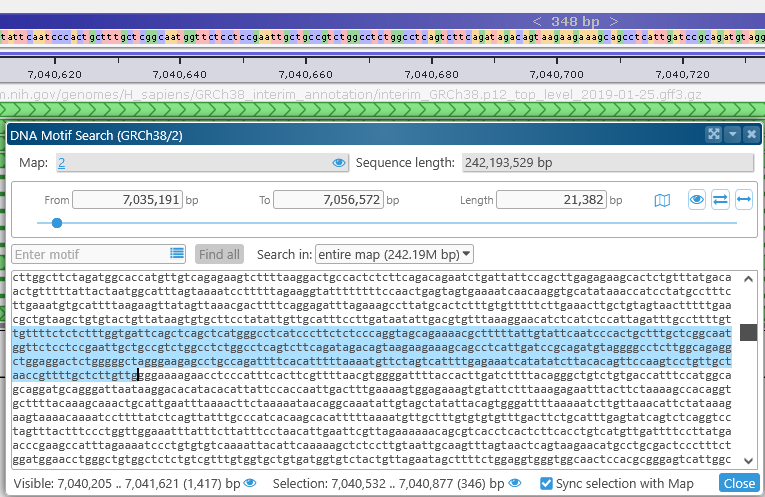The image size is (765, 497).
Task: Open the 'Search in' entire map dropdown
Action: tap(394, 254)
